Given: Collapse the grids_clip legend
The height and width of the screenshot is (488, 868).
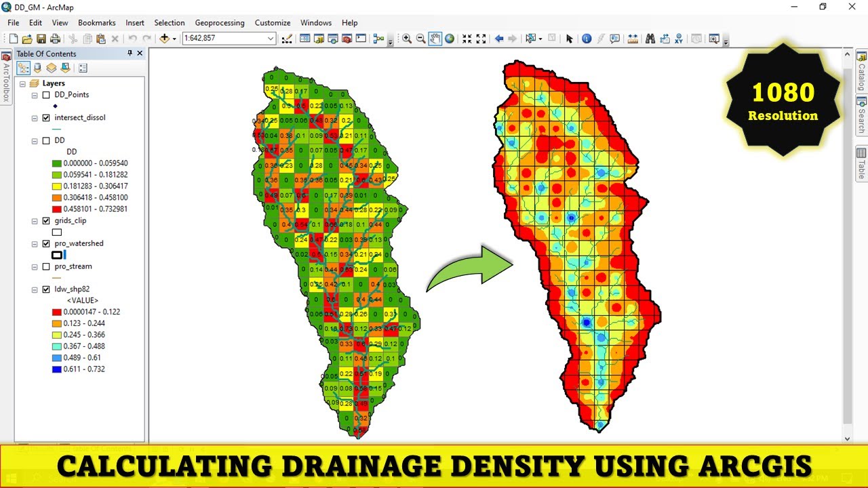Looking at the screenshot, I should click(35, 221).
